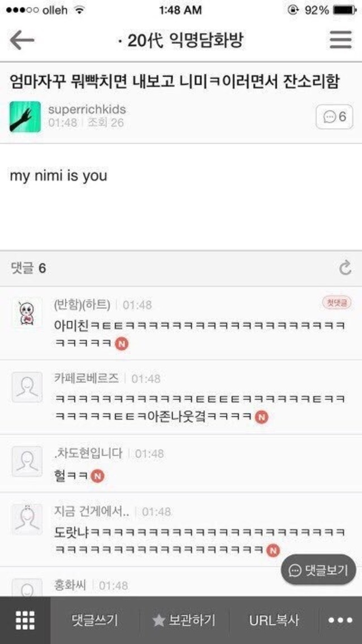Screen dimensions: 362x644
Task: Open the hamburger menu
Action: [x=341, y=40]
